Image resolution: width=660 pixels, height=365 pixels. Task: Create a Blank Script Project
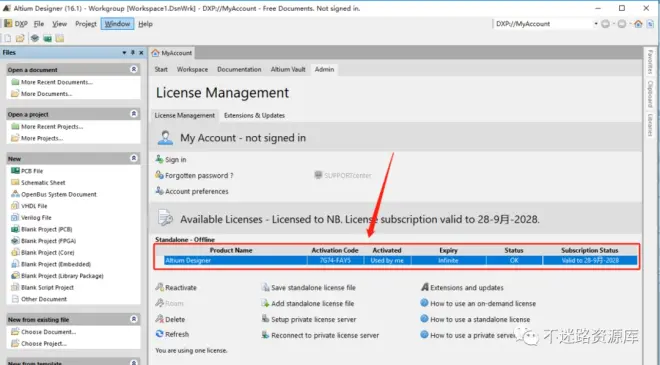tap(47, 288)
